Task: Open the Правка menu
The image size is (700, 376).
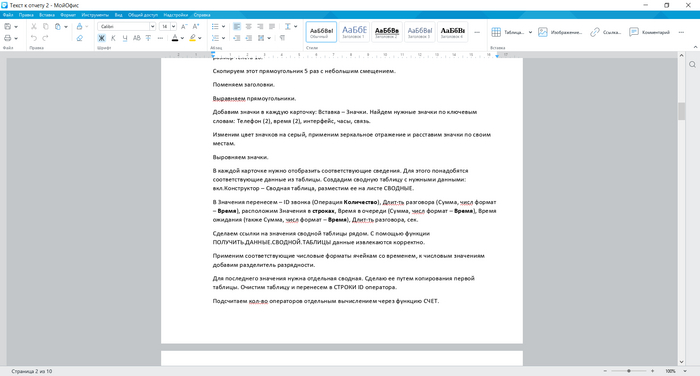Action: tap(26, 15)
